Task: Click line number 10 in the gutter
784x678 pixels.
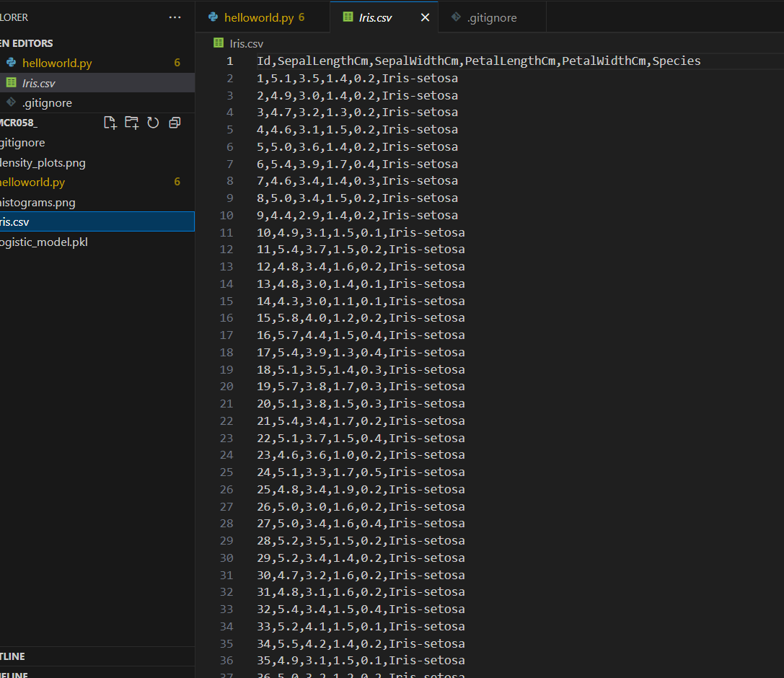Action: pyautogui.click(x=226, y=216)
